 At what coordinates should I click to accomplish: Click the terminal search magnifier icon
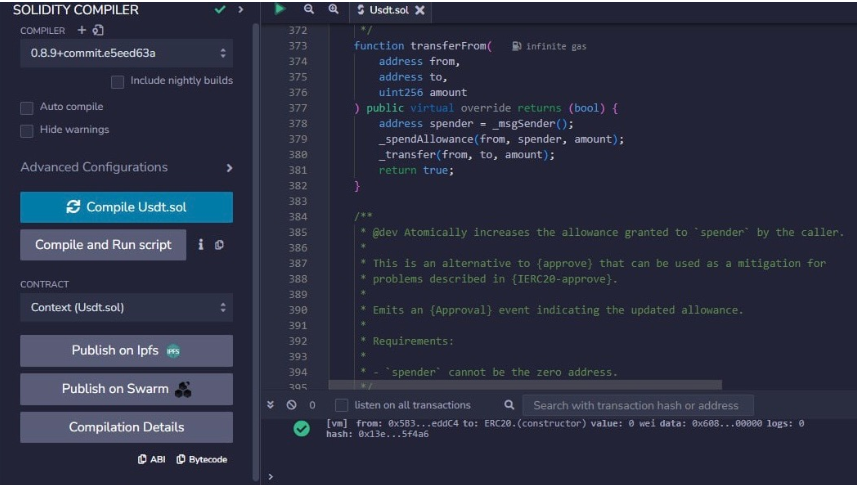click(x=509, y=405)
